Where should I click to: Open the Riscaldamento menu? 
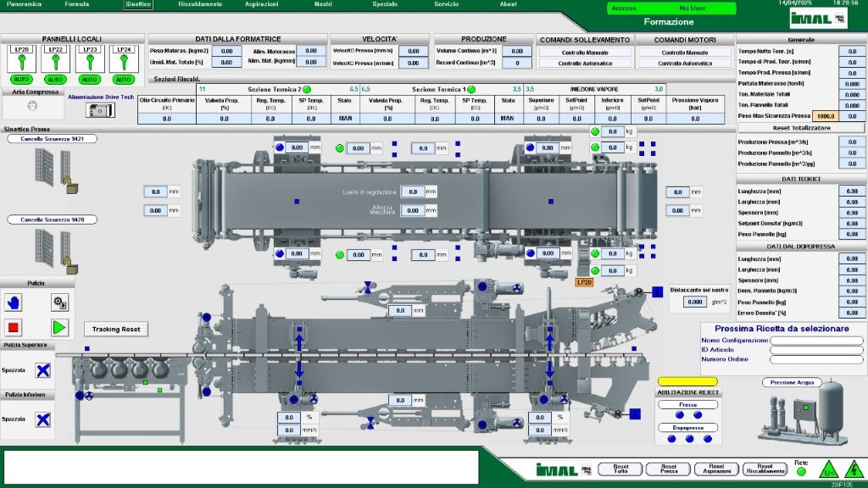coord(200,4)
